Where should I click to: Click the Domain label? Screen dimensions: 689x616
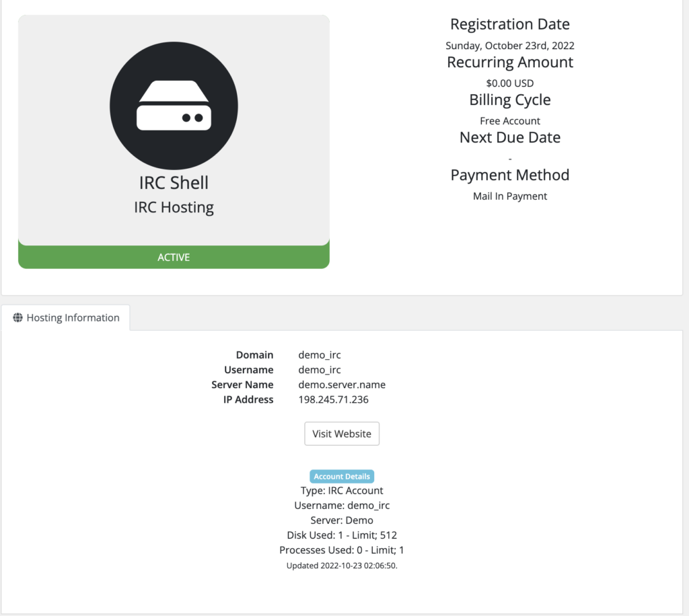[x=254, y=355]
